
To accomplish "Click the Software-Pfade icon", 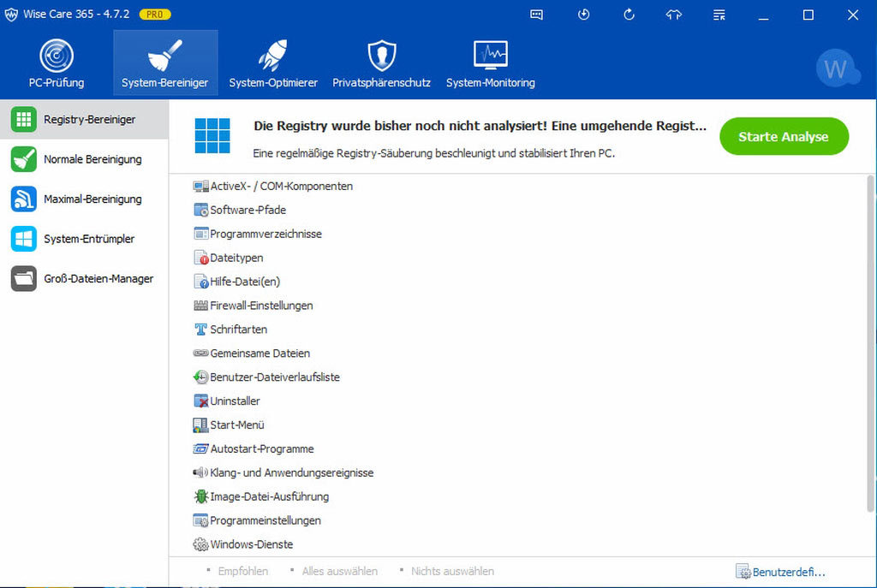I will (x=200, y=211).
